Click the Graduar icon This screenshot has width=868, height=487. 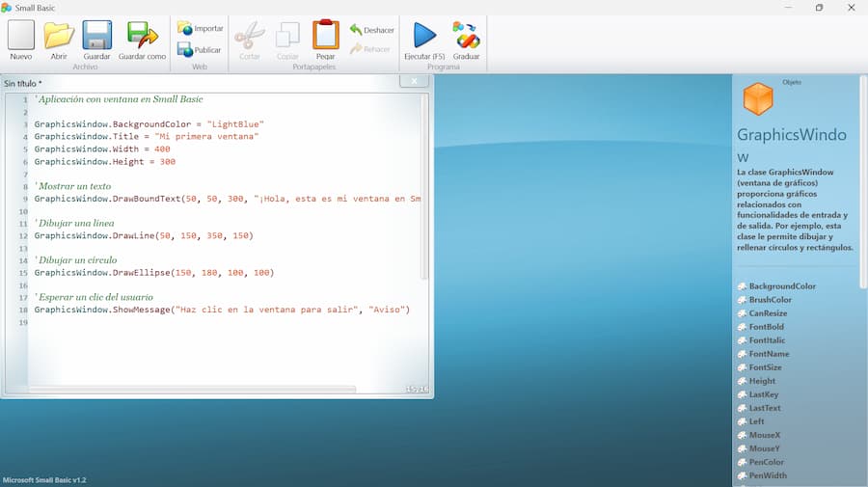[466, 35]
